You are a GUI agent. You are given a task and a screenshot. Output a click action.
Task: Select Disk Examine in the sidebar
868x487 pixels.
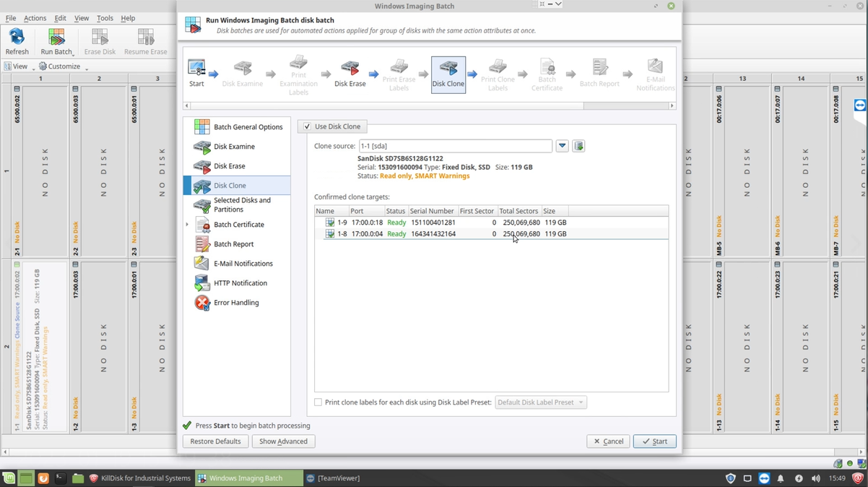tap(238, 147)
